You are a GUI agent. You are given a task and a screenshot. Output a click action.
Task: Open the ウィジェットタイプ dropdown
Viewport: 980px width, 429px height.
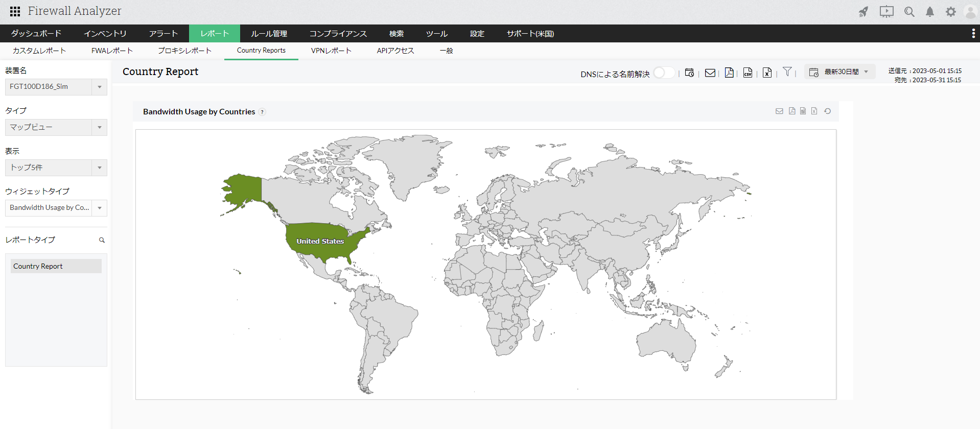pyautogui.click(x=56, y=208)
